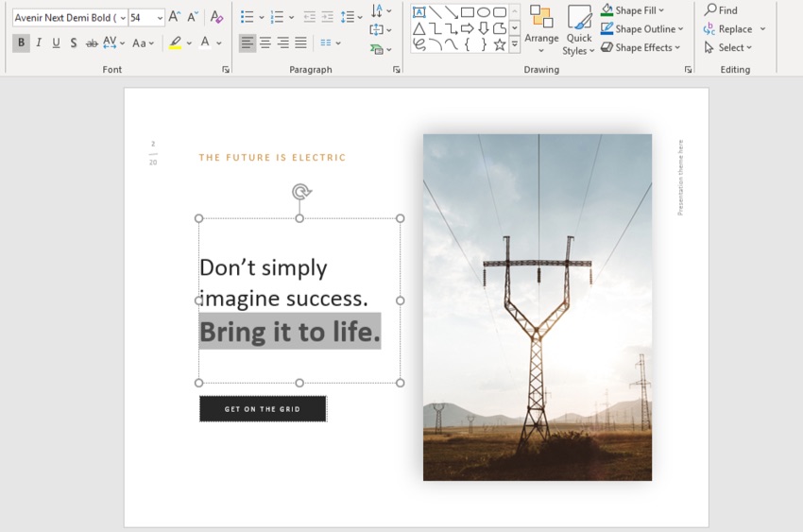This screenshot has height=532, width=803.
Task: Select the elbow connector shape
Action: pyautogui.click(x=436, y=28)
